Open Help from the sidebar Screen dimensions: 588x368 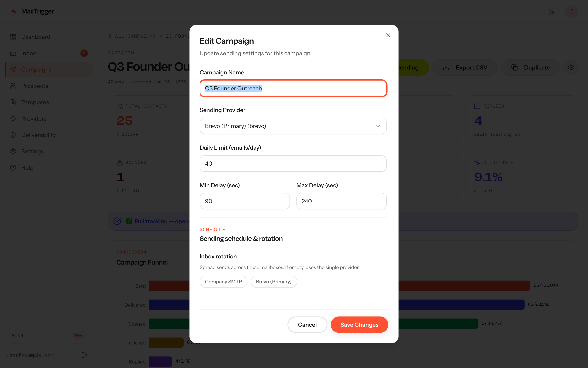tap(49, 168)
